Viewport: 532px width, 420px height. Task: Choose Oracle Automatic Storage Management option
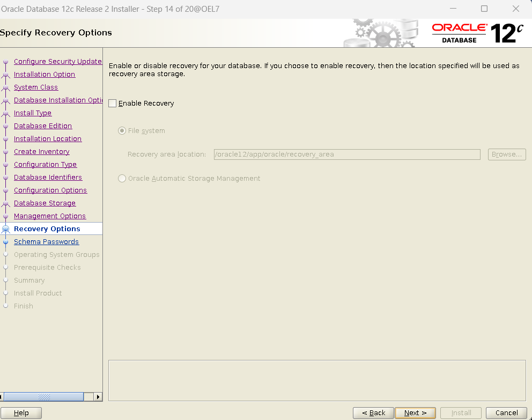tap(122, 179)
